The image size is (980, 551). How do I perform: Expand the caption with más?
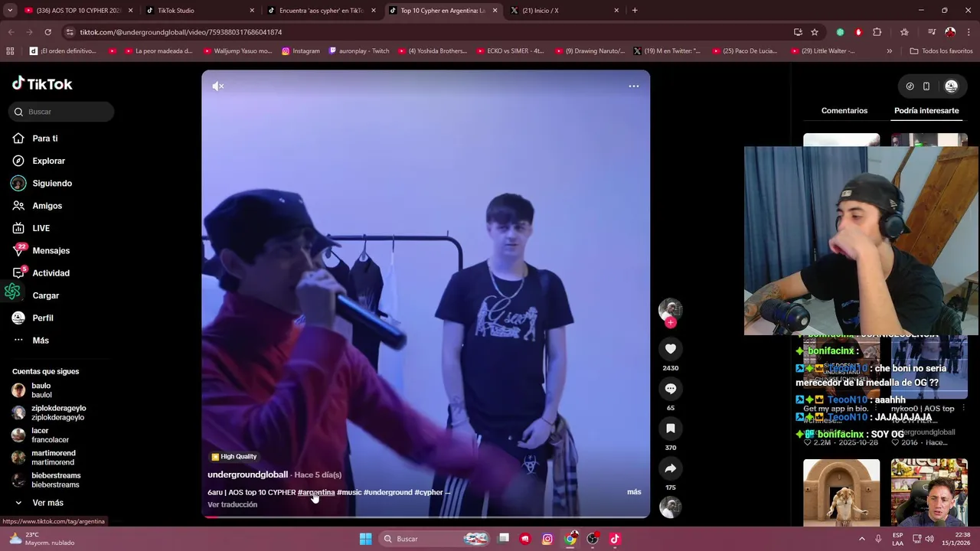(634, 492)
